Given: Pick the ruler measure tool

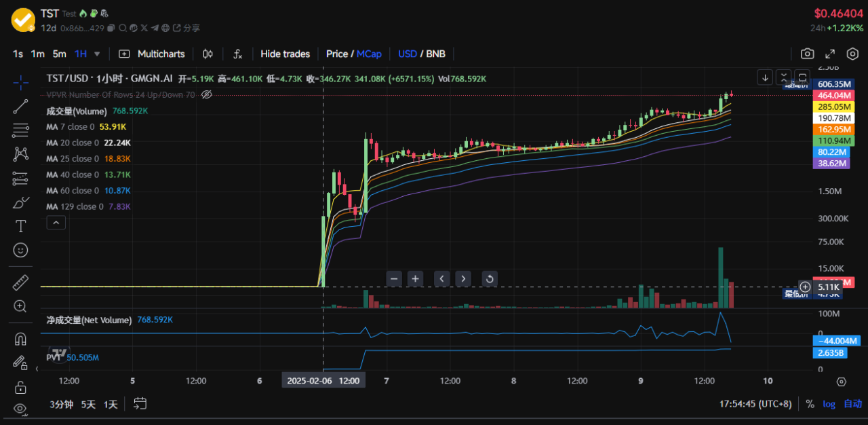Looking at the screenshot, I should pyautogui.click(x=20, y=282).
